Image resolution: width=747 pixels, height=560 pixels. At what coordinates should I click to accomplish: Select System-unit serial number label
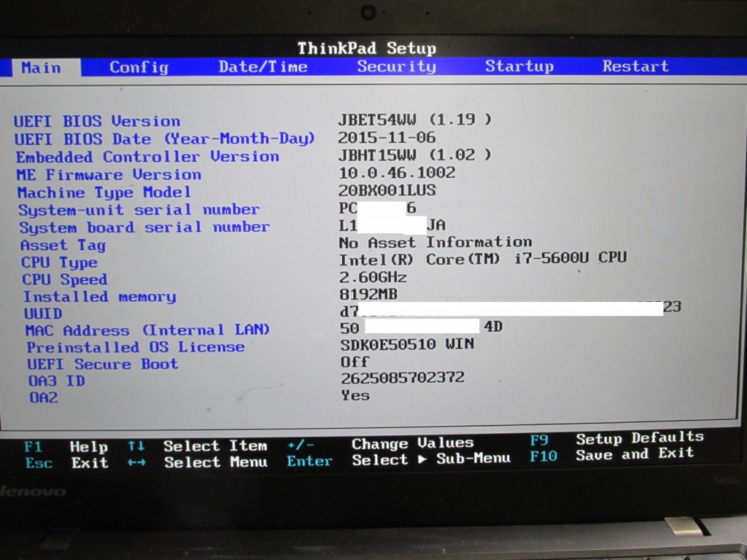139,210
